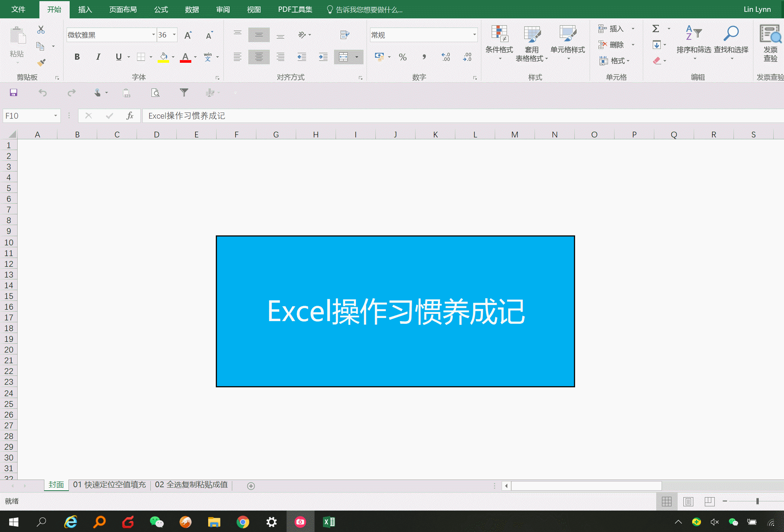Open the 文件 file menu
Image resolution: width=784 pixels, height=532 pixels.
18,10
